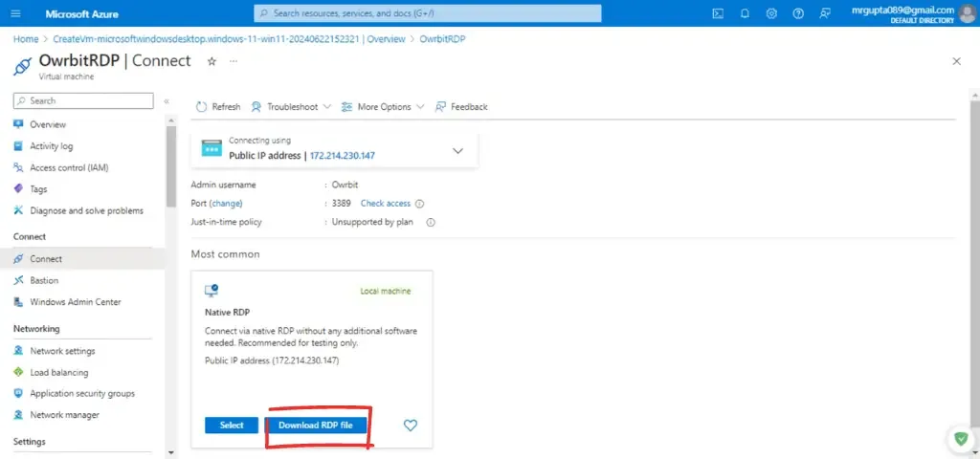
Task: Toggle the heart favorite on Native RDP card
Action: [411, 426]
